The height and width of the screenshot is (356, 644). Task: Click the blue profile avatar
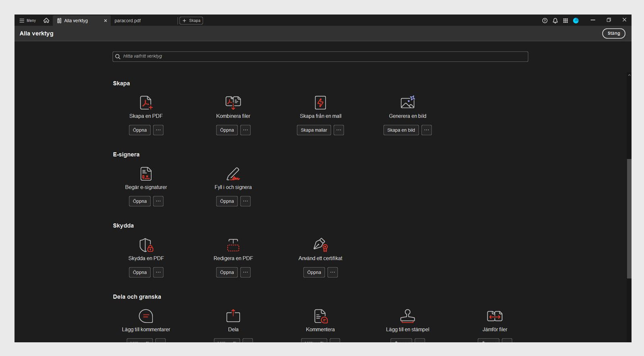(x=576, y=21)
